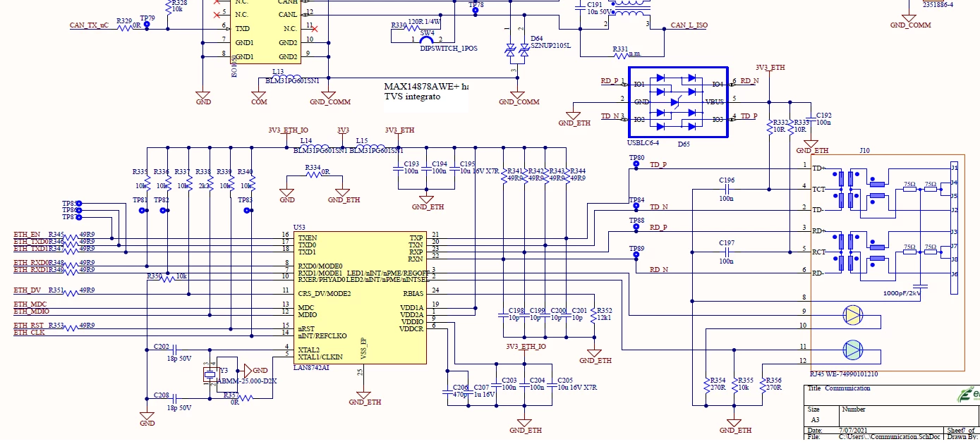Select test point TP84 marker
980x444 pixels.
click(636, 207)
